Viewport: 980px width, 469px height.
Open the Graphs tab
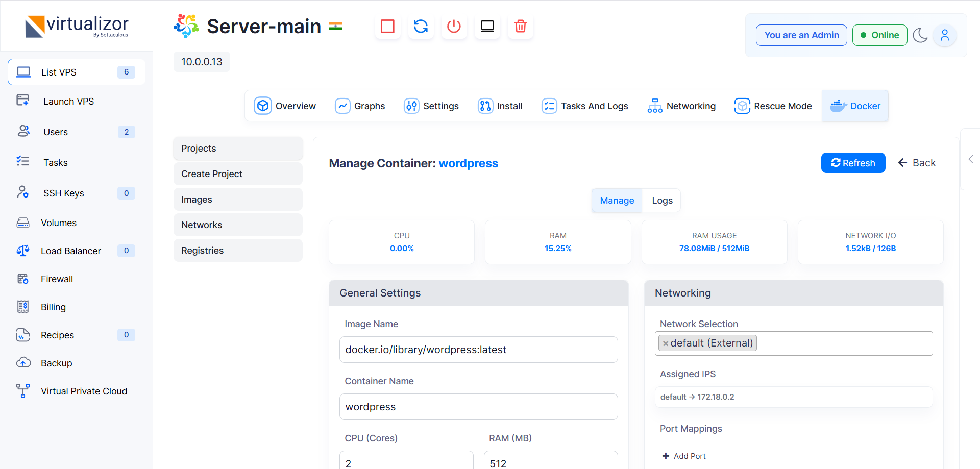click(x=360, y=106)
